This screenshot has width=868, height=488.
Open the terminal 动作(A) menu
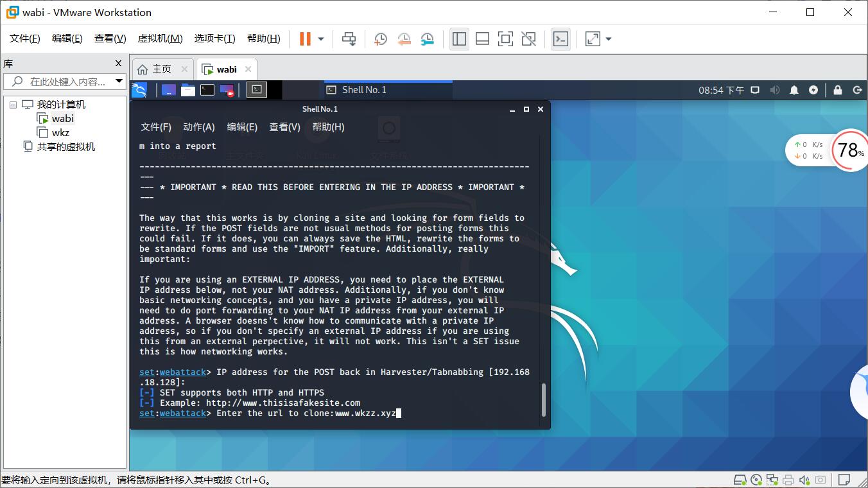click(199, 127)
